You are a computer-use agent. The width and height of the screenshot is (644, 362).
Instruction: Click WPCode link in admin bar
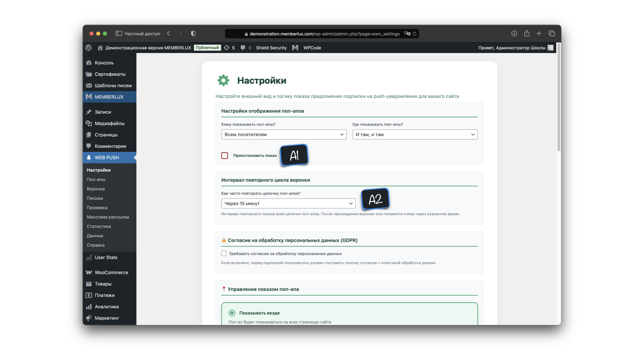point(312,48)
